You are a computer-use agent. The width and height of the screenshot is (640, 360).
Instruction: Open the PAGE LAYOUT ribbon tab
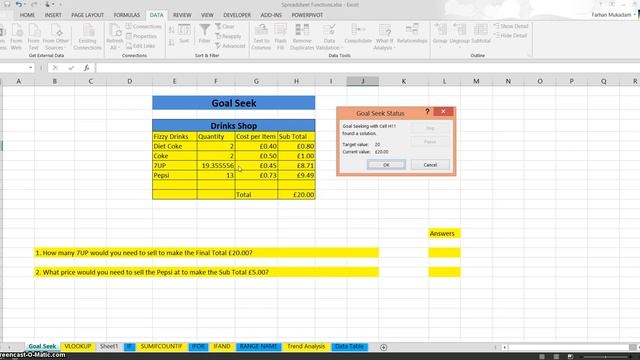(x=87, y=15)
